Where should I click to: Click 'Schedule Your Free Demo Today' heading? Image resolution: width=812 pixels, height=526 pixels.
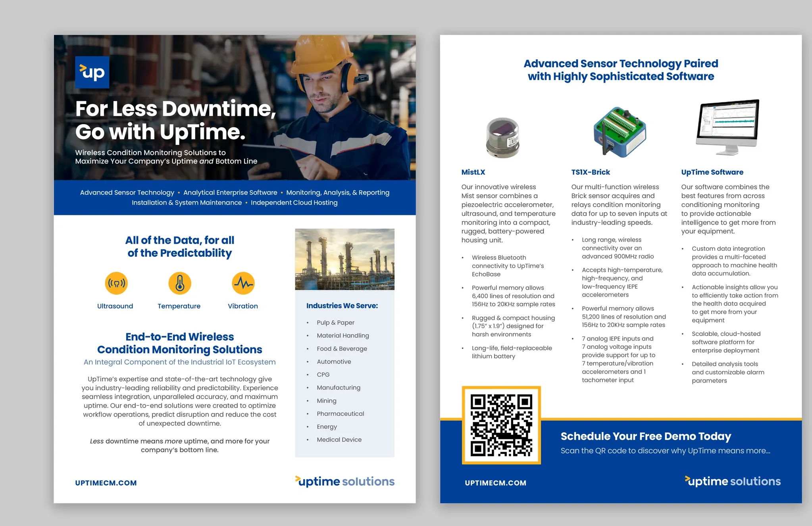pos(646,436)
